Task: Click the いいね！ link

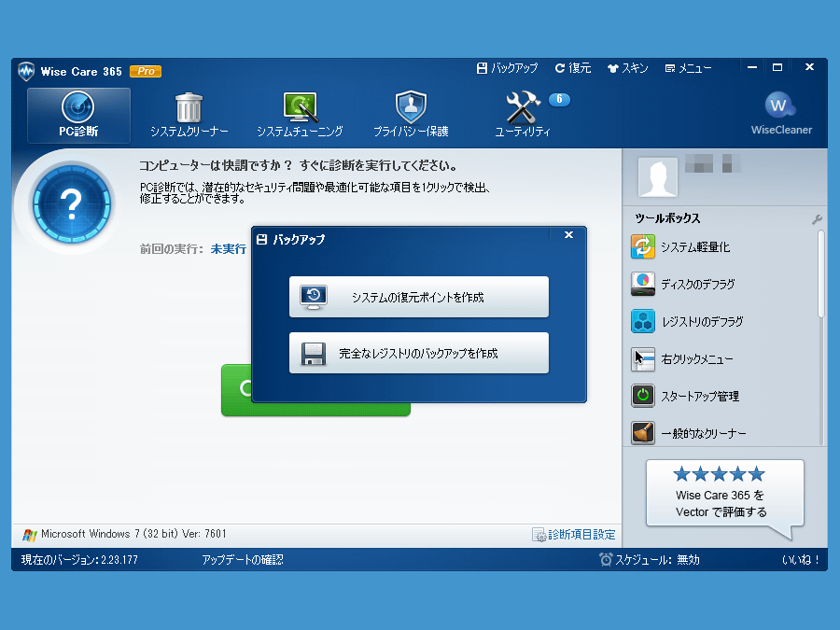Action: [x=801, y=560]
